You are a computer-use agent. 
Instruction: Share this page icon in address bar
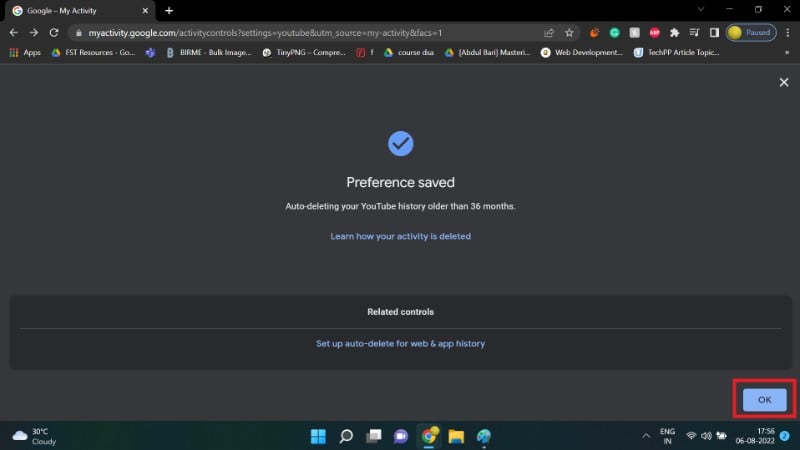(x=549, y=33)
